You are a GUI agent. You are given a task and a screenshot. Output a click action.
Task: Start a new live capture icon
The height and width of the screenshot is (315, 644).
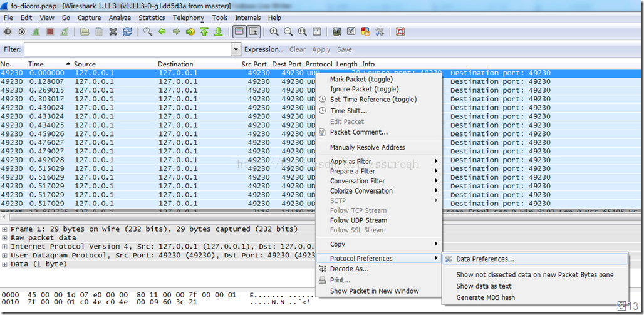[x=36, y=31]
